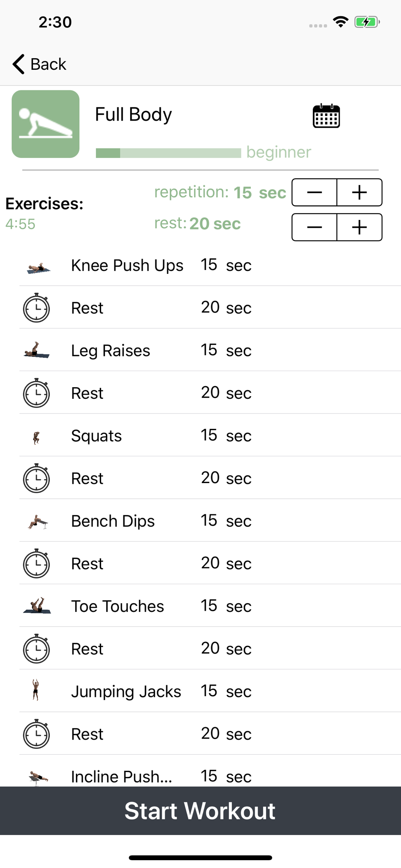This screenshot has width=401, height=868.
Task: Select the Jumping Jacks list entry
Action: (x=210, y=691)
